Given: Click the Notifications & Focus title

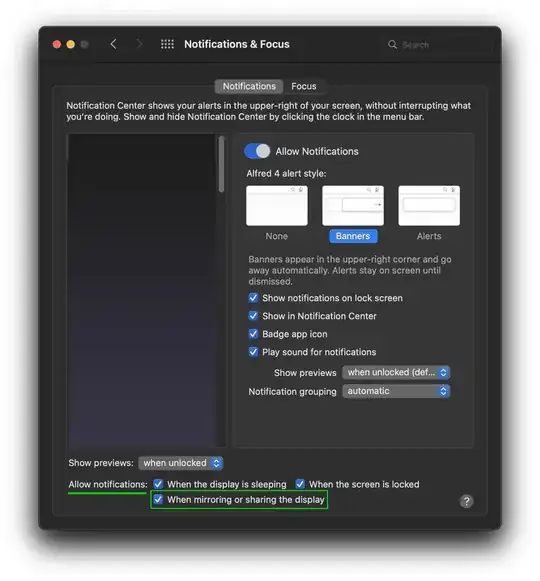Looking at the screenshot, I should click(237, 44).
